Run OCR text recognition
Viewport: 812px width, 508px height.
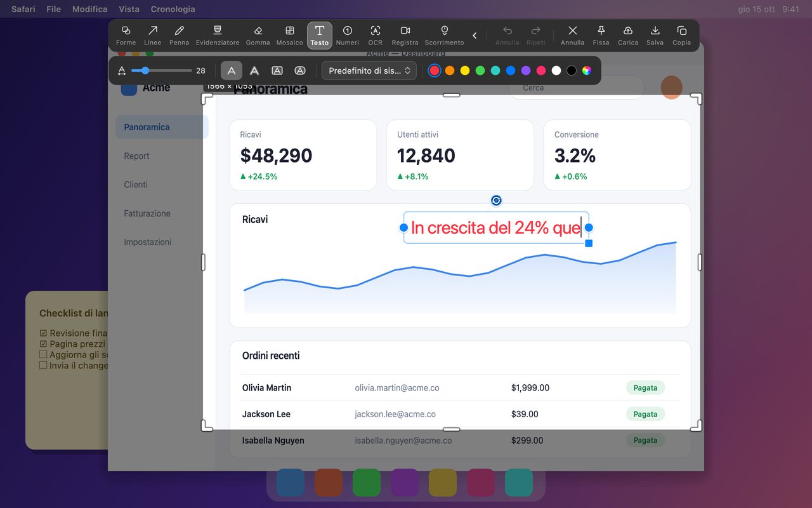[x=376, y=36]
